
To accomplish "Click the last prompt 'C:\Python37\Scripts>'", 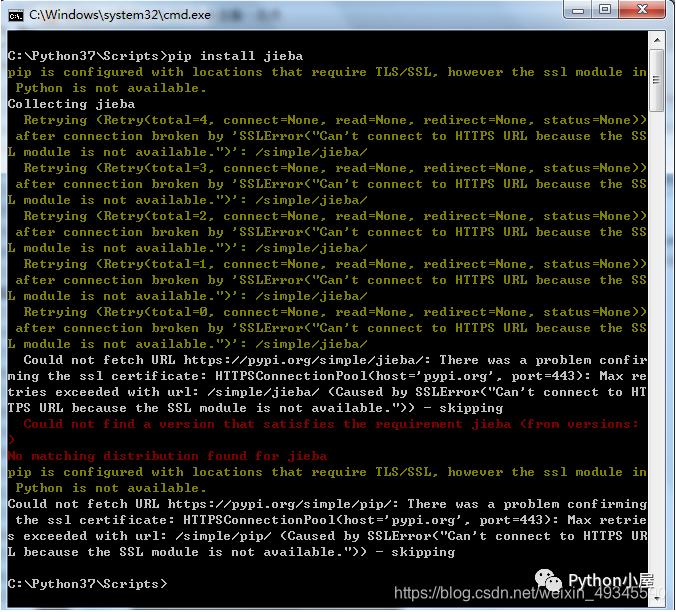I will click(x=88, y=584).
